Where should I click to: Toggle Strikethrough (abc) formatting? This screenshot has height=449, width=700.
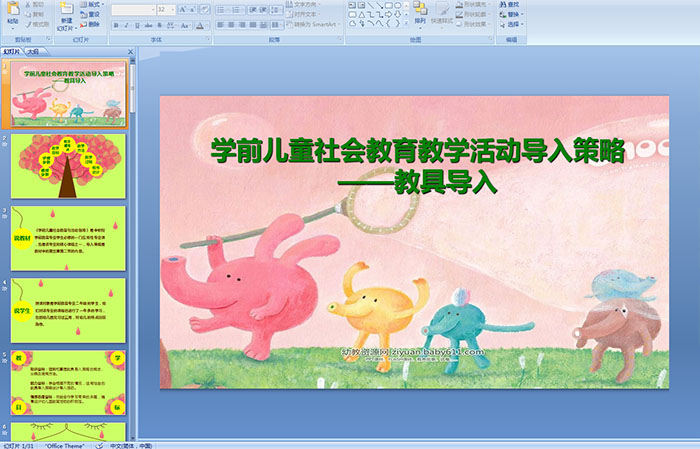(148, 25)
